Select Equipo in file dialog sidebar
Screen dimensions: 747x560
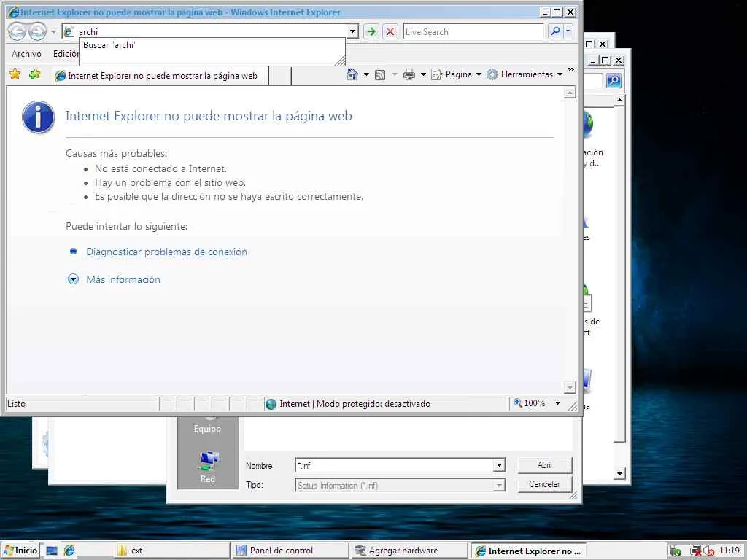coord(207,426)
